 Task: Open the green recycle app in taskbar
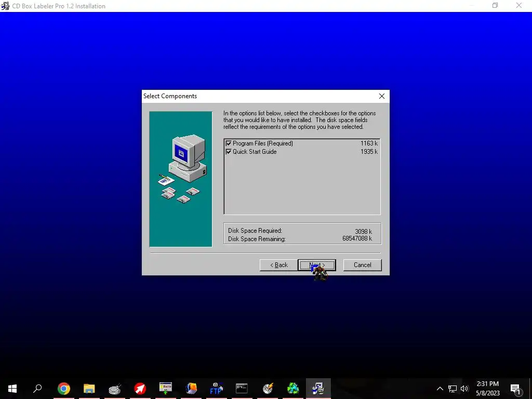(293, 389)
